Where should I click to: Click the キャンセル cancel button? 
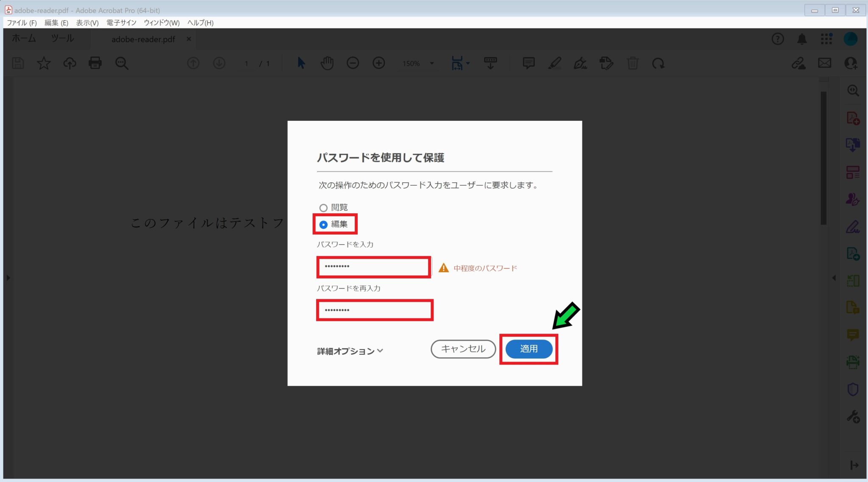(x=463, y=349)
